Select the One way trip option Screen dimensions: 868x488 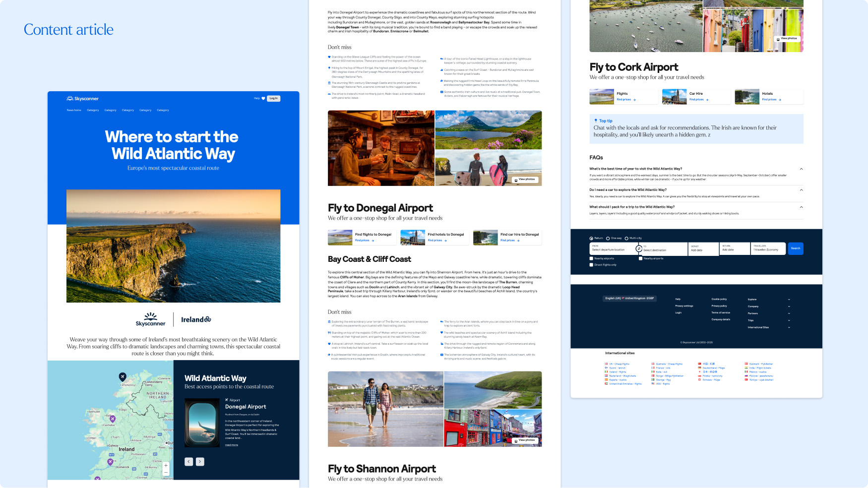[x=609, y=238]
